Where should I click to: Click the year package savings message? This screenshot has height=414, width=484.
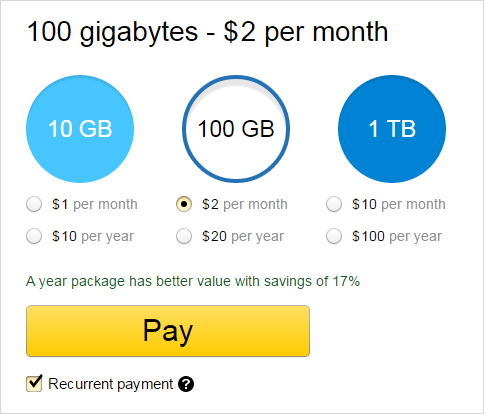click(x=193, y=281)
